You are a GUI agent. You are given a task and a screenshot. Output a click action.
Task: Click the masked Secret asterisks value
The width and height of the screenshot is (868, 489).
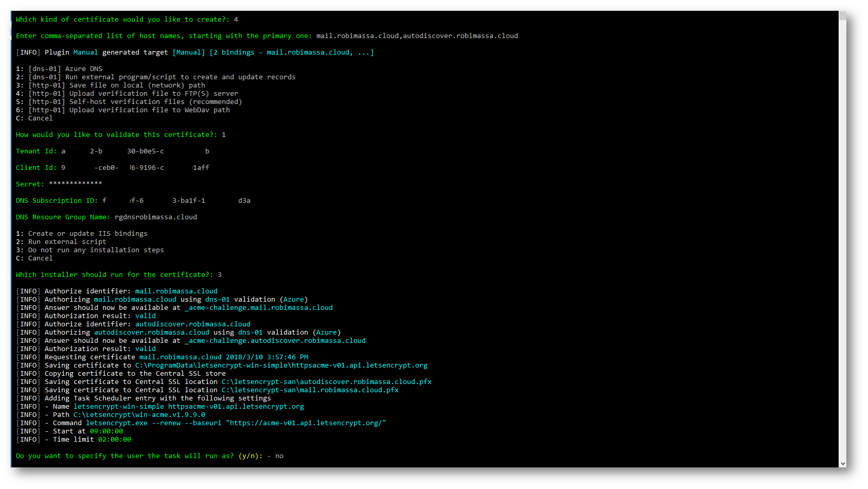(x=75, y=184)
